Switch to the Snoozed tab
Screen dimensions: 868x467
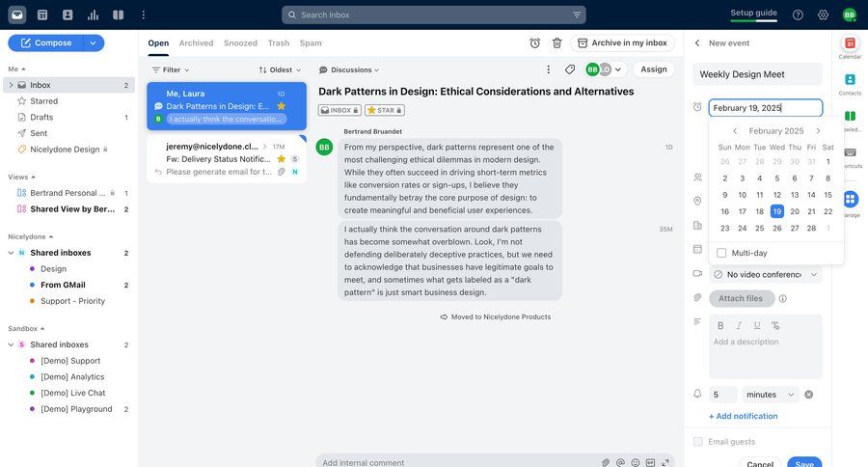[x=240, y=43]
